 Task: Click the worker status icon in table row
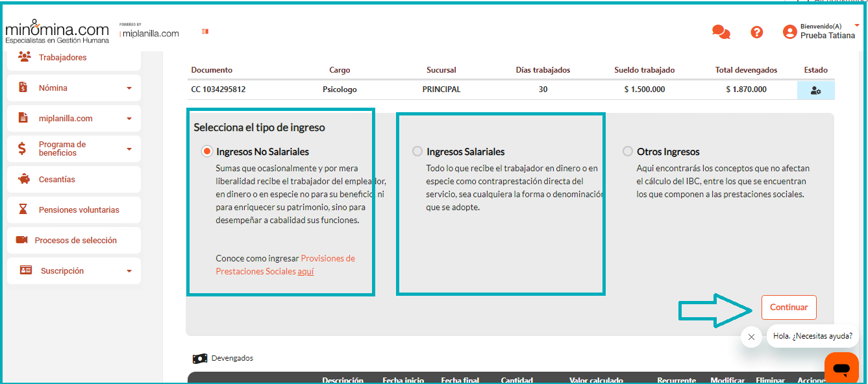pos(815,90)
